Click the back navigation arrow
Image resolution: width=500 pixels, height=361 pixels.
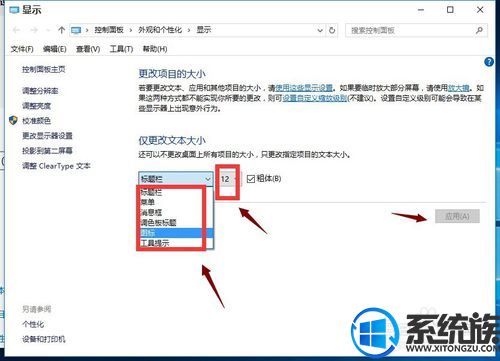tap(17, 30)
